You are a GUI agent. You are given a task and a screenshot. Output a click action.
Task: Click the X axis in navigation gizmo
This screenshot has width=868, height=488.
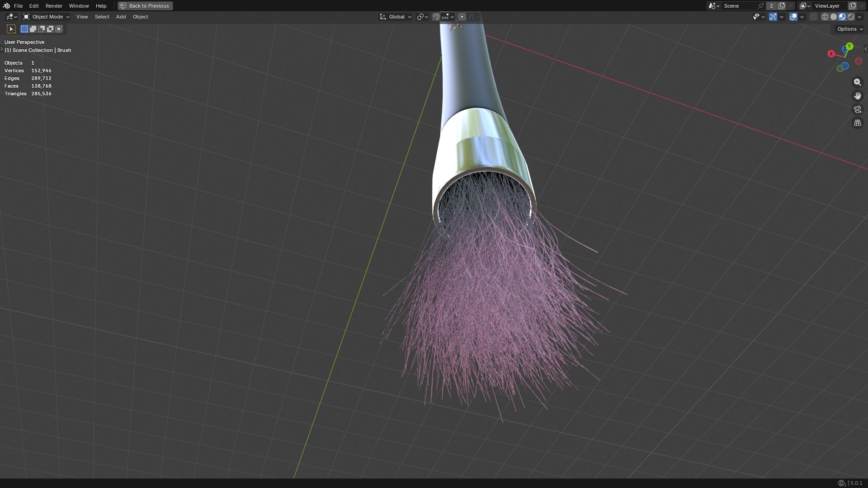coord(831,54)
